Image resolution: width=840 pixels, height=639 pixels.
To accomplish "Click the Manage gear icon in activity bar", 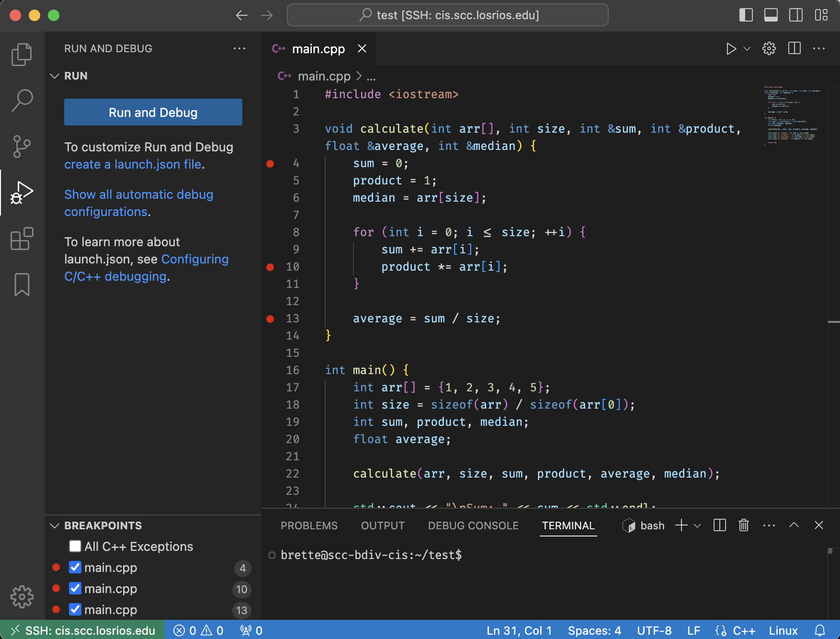I will (x=22, y=597).
